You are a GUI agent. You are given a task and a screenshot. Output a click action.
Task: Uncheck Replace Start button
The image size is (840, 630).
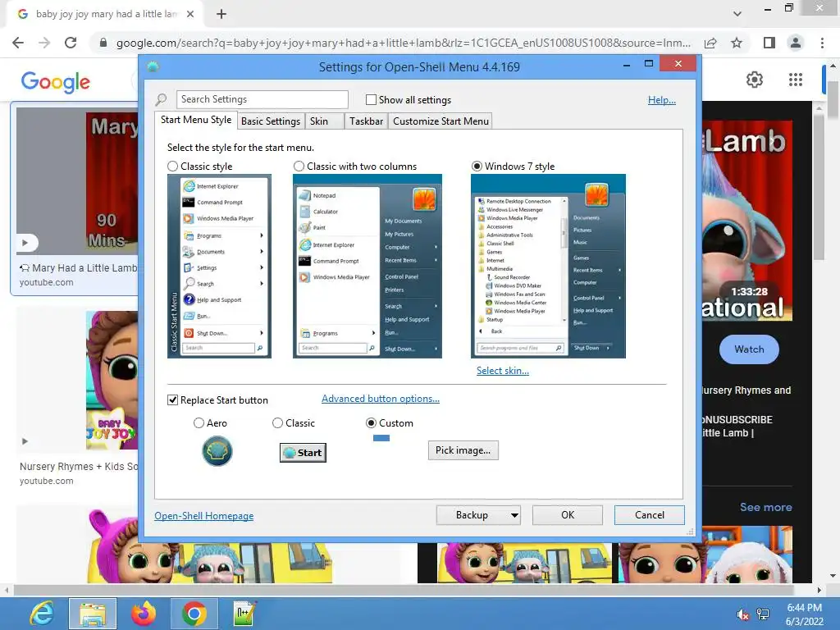172,400
